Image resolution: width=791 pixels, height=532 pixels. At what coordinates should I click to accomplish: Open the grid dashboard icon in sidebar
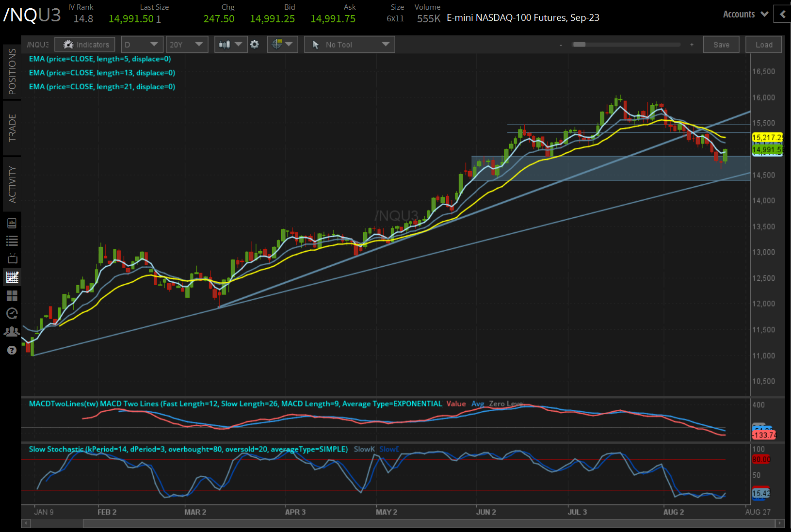(12, 296)
